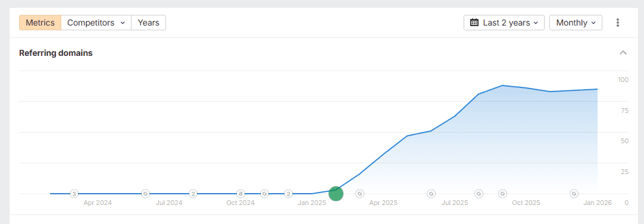Click the Apr 2024 axis label
The image size is (644, 224).
[x=98, y=203]
